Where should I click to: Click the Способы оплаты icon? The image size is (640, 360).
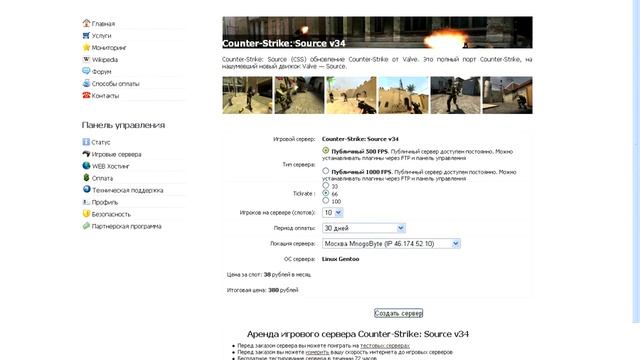click(86, 83)
